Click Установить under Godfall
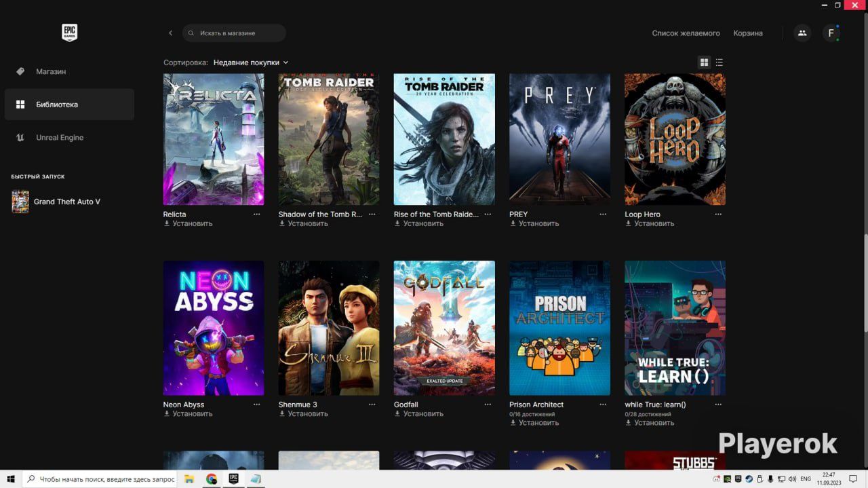This screenshot has height=488, width=868. point(419,413)
